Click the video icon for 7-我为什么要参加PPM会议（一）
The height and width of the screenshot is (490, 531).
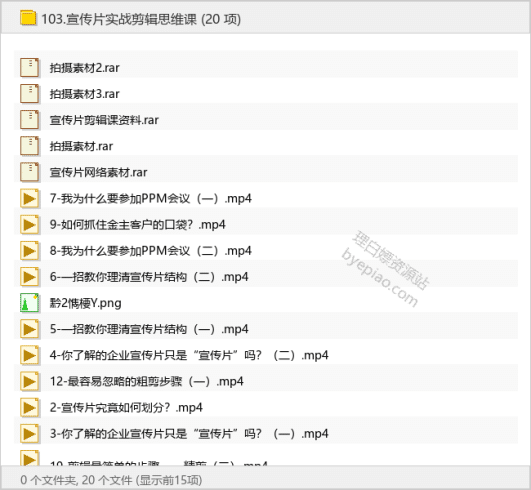[x=29, y=198]
